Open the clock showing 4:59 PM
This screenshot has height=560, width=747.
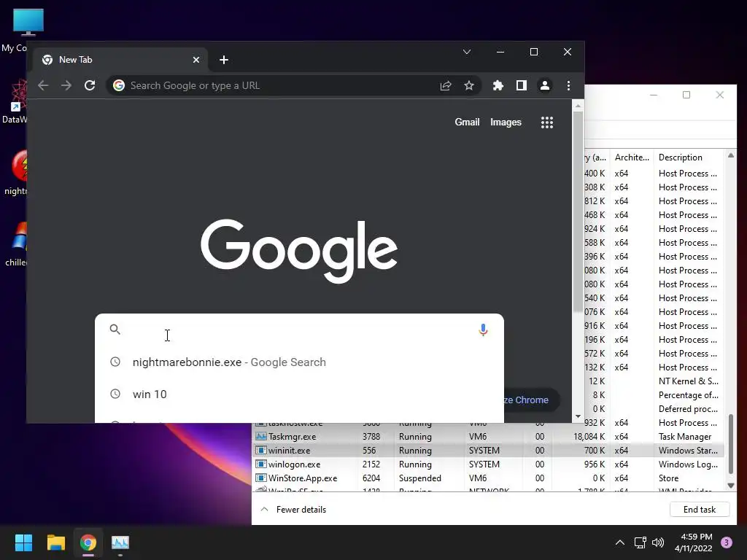pyautogui.click(x=694, y=542)
